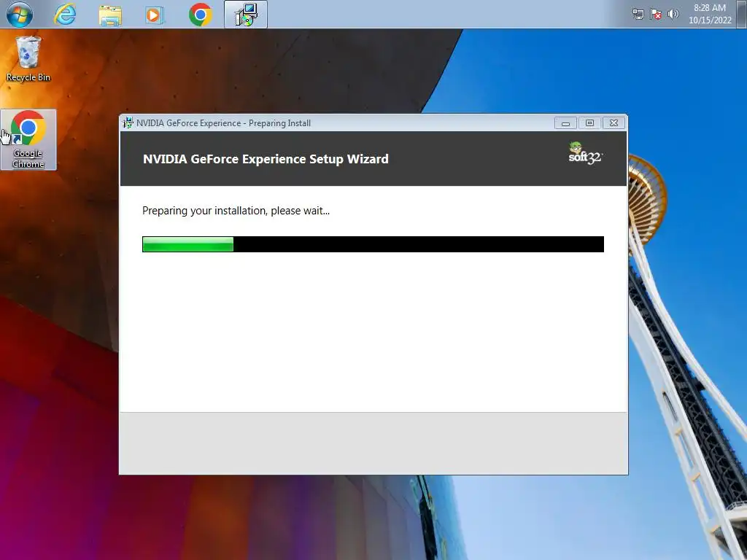The image size is (747, 560).
Task: Click the 'Preparing Install' window title text
Action: point(279,123)
